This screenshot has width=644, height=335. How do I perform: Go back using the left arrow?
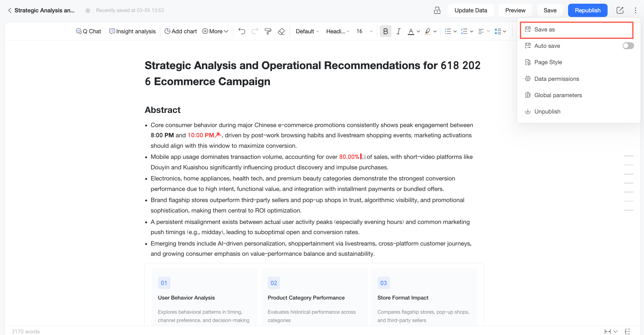(x=10, y=10)
